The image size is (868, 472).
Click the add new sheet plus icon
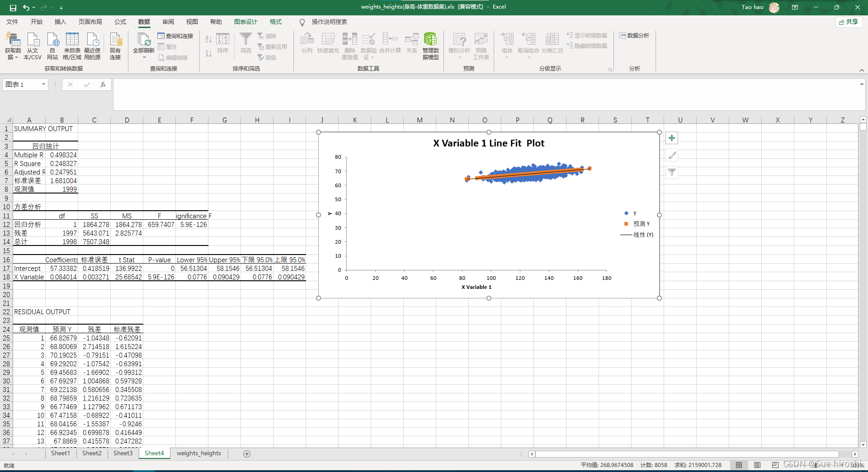pos(247,453)
